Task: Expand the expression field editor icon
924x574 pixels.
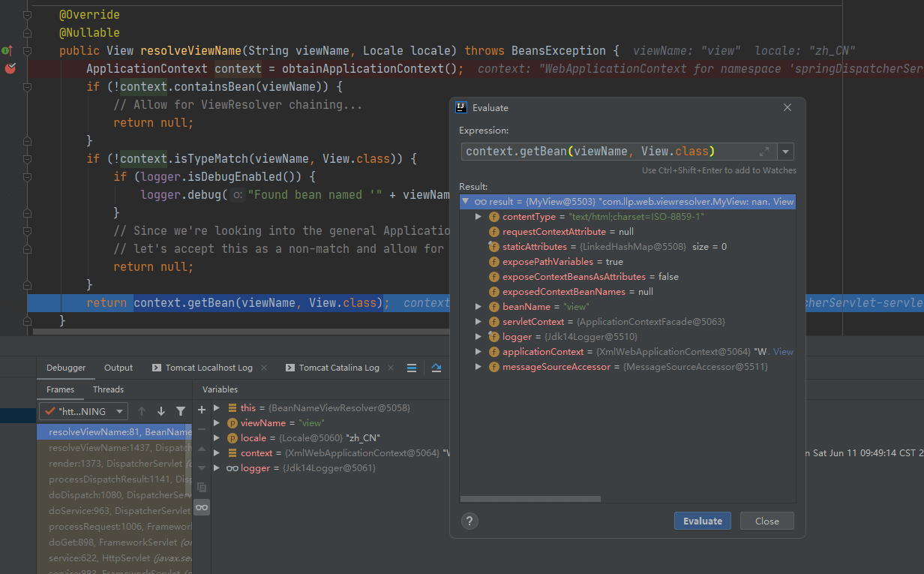Action: pos(764,152)
